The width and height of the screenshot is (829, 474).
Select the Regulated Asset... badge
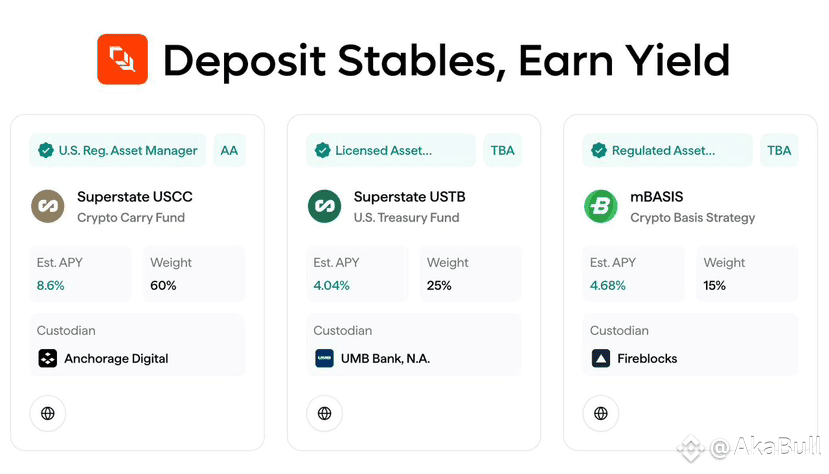click(667, 151)
